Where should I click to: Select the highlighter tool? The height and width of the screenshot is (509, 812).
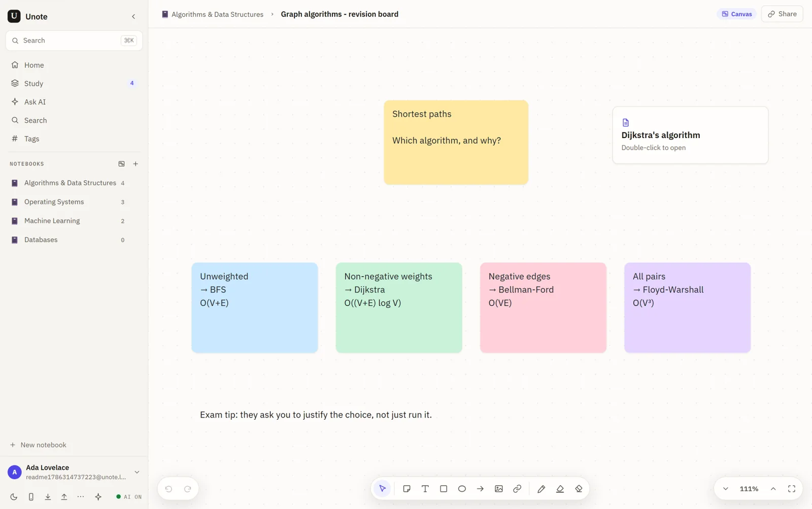(560, 489)
